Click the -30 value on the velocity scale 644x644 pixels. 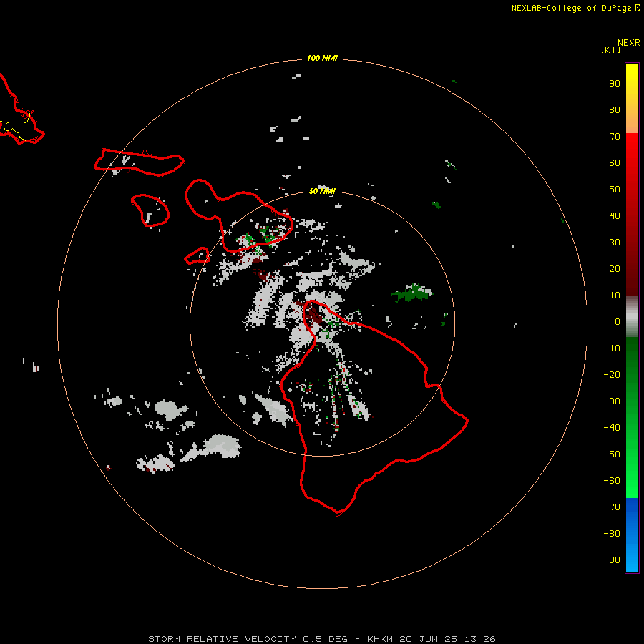[x=612, y=401]
